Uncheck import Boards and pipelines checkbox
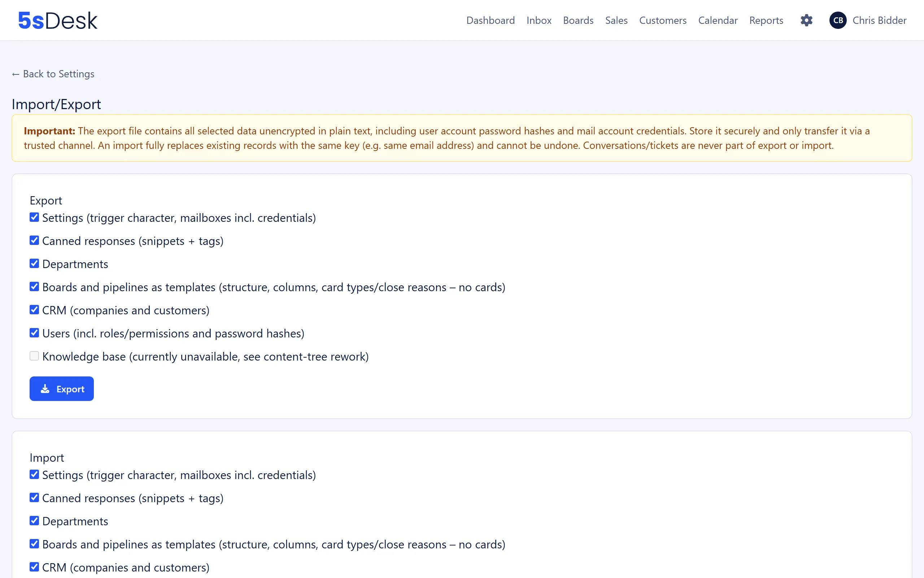The image size is (924, 578). (x=34, y=544)
